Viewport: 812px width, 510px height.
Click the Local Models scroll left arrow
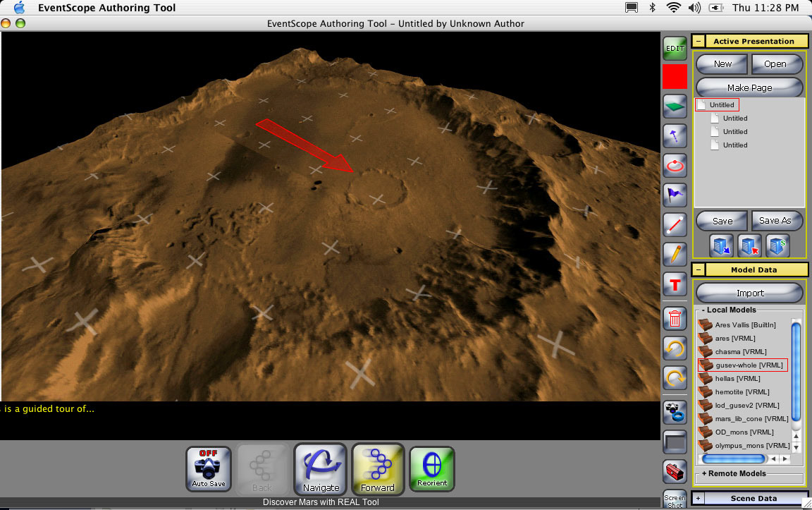pos(774,459)
